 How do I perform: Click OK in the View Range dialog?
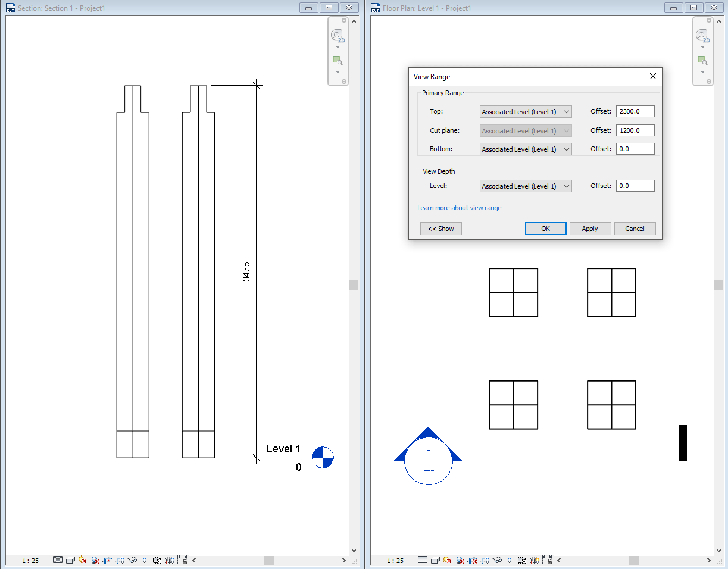coord(545,229)
